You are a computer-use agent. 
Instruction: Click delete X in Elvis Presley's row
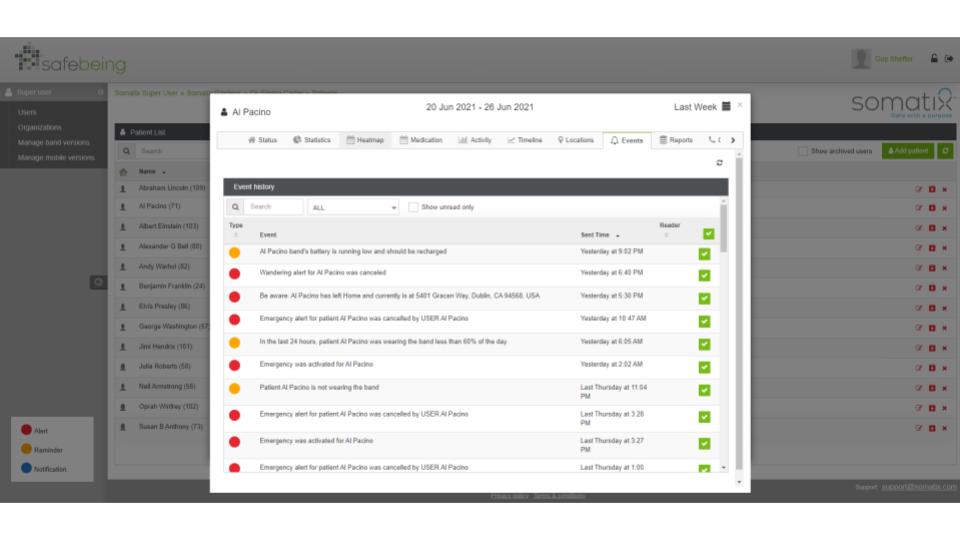[945, 308]
